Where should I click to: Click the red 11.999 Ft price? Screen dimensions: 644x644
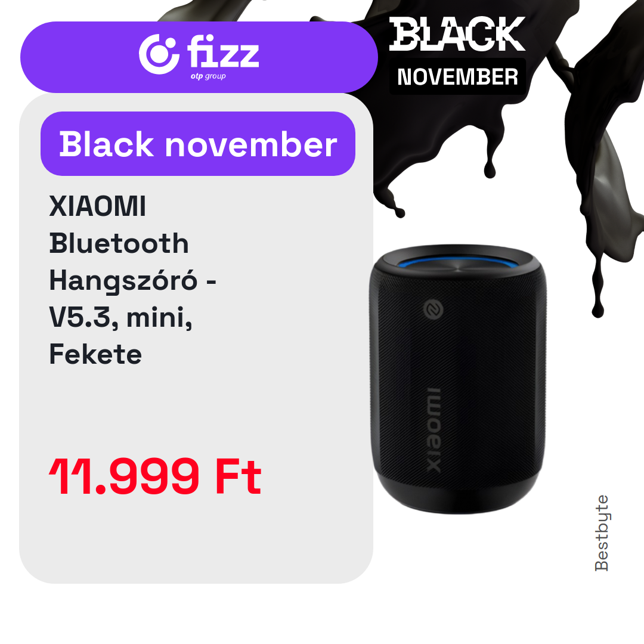click(x=155, y=476)
